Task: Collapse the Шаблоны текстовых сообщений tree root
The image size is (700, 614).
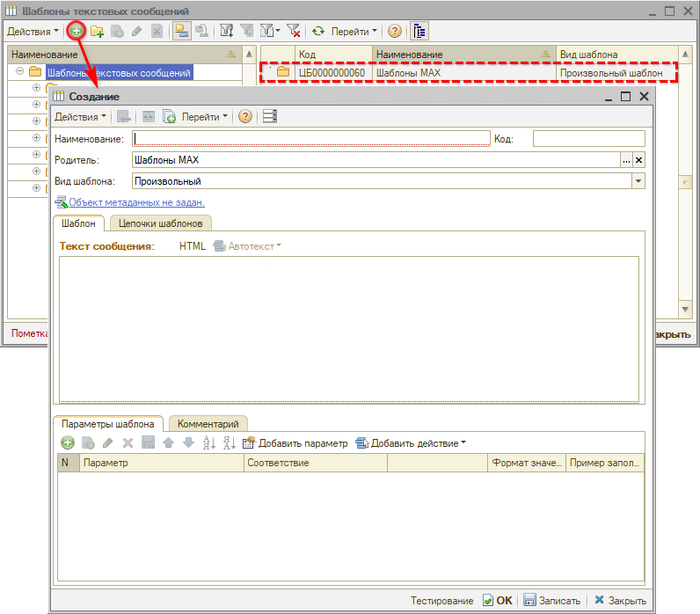Action: pos(20,72)
